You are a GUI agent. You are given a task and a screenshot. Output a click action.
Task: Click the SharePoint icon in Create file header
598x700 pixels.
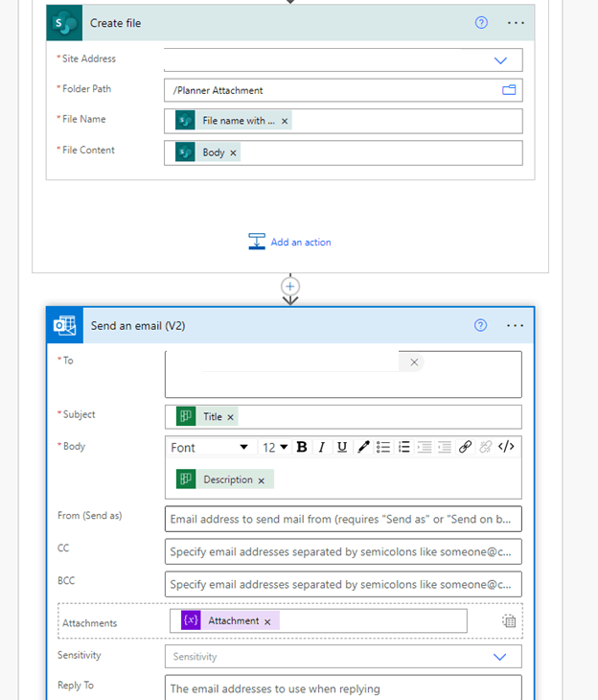(x=64, y=23)
